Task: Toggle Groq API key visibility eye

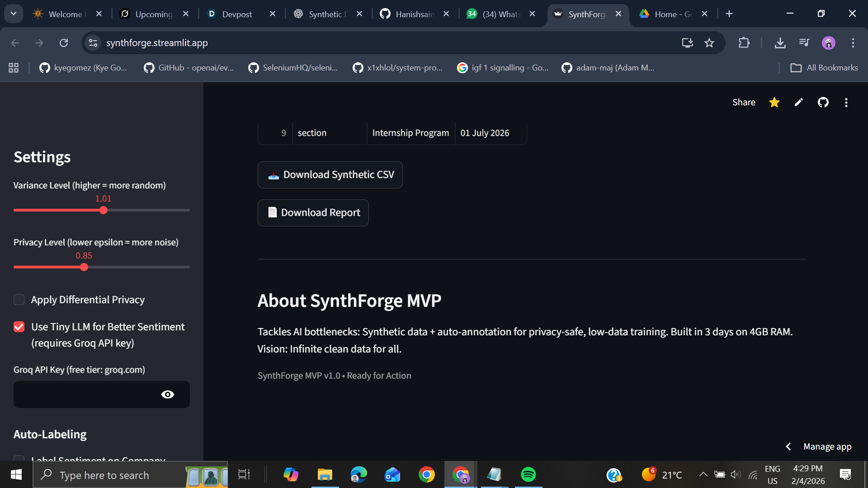Action: (x=167, y=394)
